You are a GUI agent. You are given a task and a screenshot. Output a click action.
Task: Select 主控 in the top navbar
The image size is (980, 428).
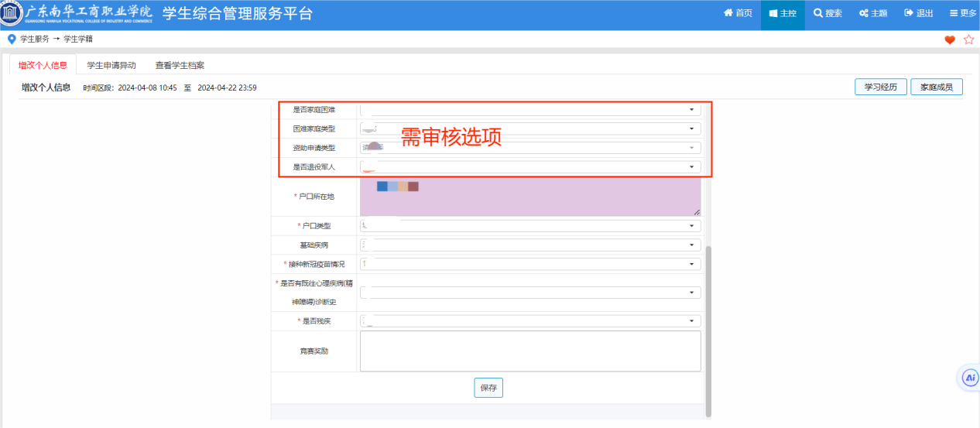point(783,13)
